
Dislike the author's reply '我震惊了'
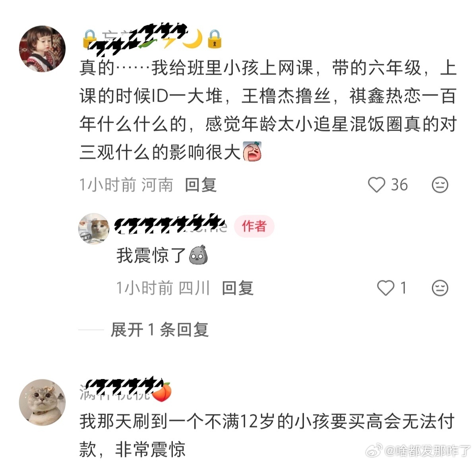click(x=440, y=288)
